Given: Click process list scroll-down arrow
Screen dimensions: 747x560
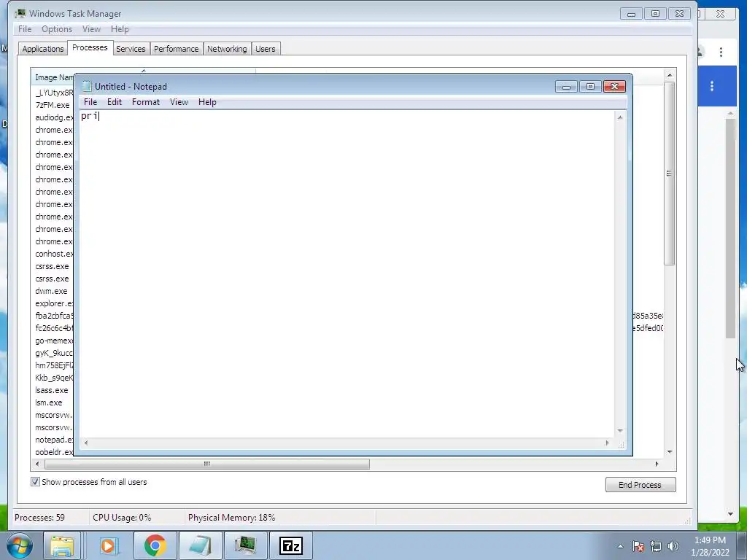Looking at the screenshot, I should coord(670,451).
